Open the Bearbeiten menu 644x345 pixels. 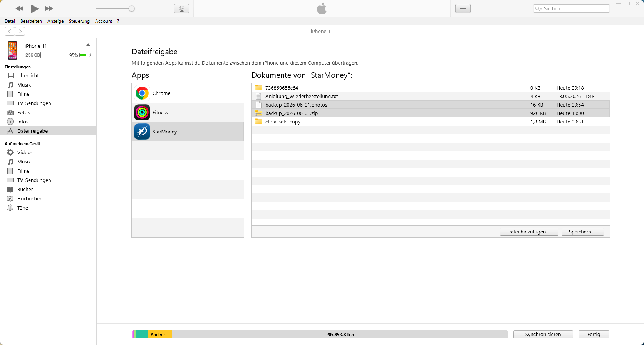[x=31, y=21]
